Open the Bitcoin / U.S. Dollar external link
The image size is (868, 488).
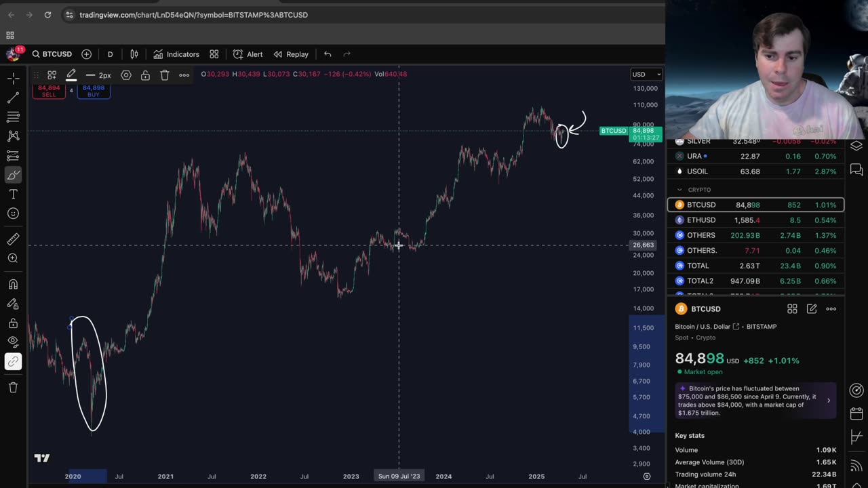[x=736, y=327]
